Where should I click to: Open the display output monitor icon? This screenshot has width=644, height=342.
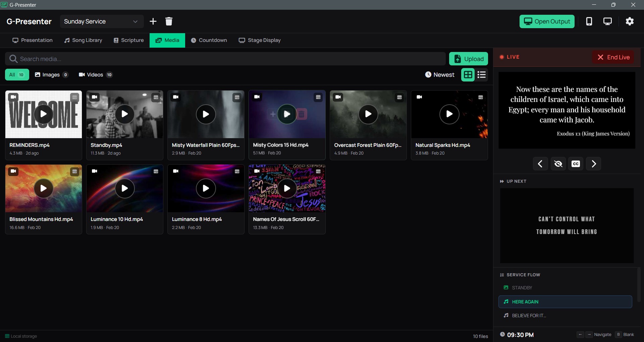coord(608,21)
